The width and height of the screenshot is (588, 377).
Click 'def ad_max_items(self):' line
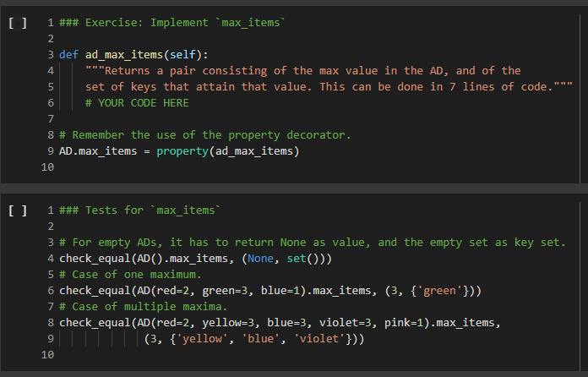coord(133,55)
